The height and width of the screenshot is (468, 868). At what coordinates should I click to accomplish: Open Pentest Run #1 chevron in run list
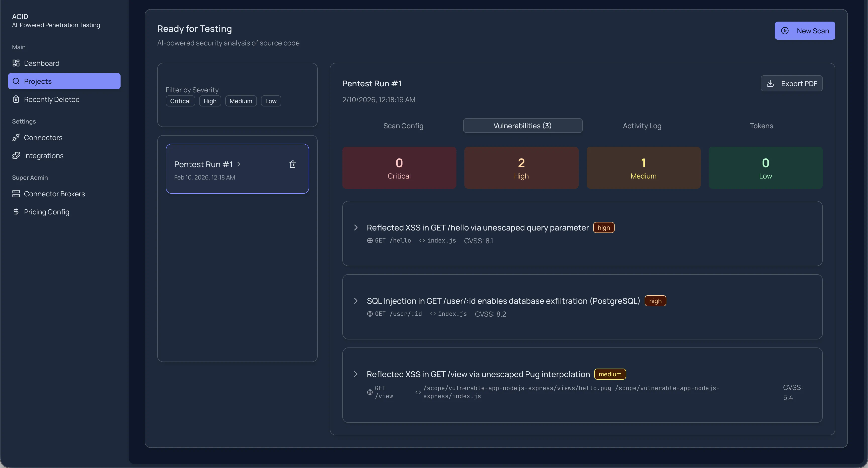239,164
